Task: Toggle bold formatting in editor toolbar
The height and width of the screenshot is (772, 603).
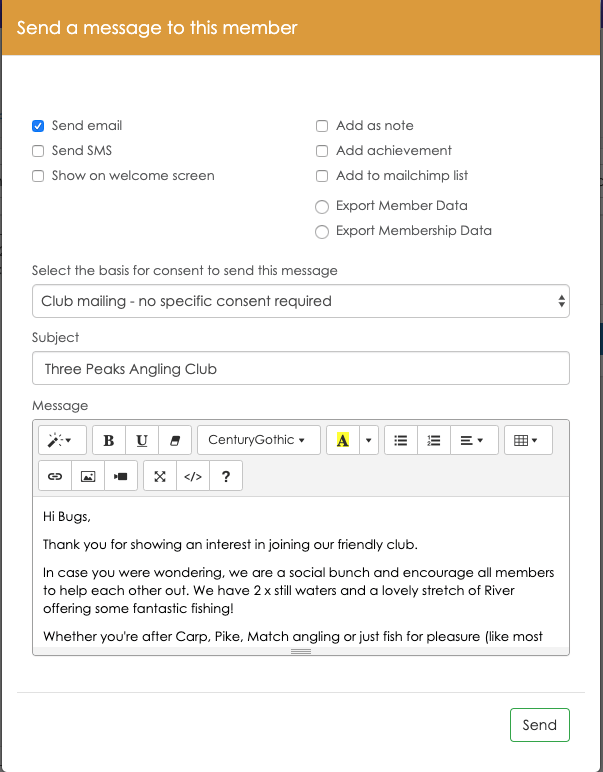Action: pyautogui.click(x=109, y=440)
